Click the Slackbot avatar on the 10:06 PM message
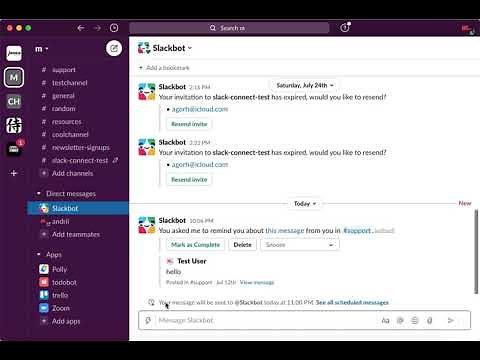The height and width of the screenshot is (360, 480). [x=147, y=225]
